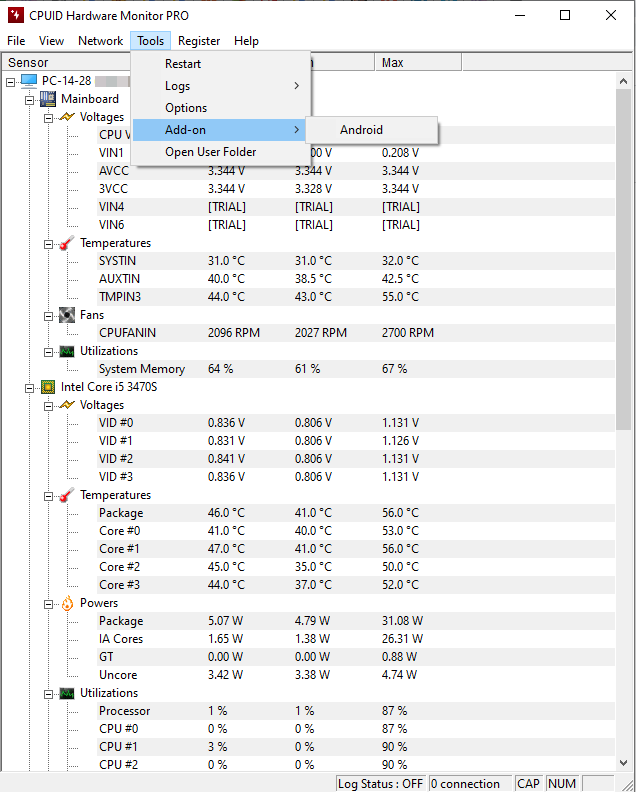Collapse the Intel Core i5 Voltages group

pyautogui.click(x=48, y=406)
